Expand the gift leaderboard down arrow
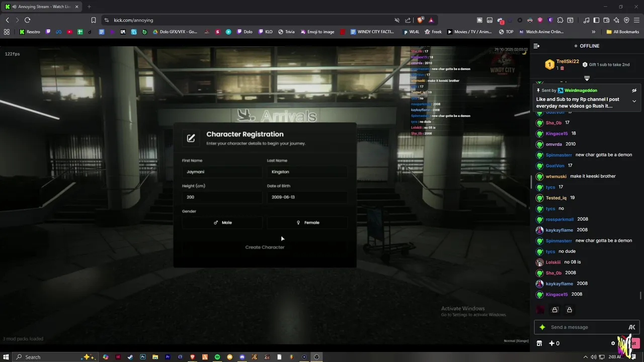Screen dimensions: 644x362 [x=587, y=78]
